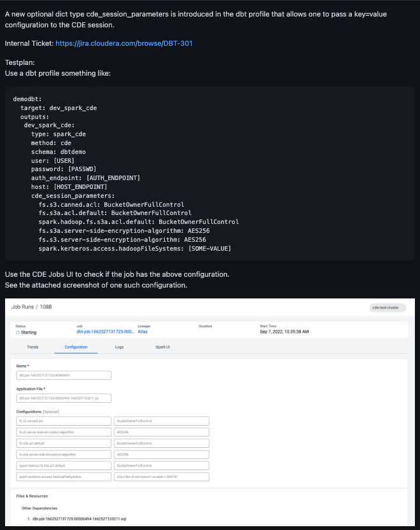
Task: Click the Starting status spinner icon
Action: click(18, 332)
